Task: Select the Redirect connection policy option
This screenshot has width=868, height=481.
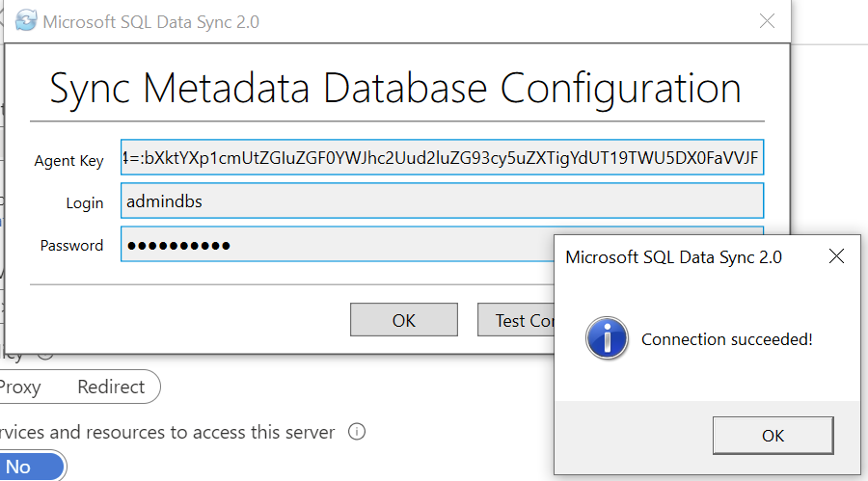Action: pos(111,387)
